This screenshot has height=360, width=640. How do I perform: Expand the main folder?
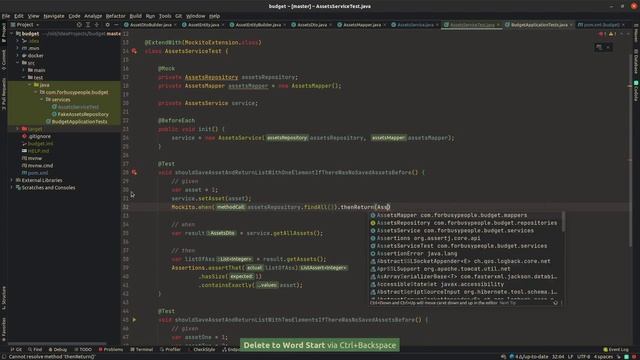pyautogui.click(x=24, y=70)
